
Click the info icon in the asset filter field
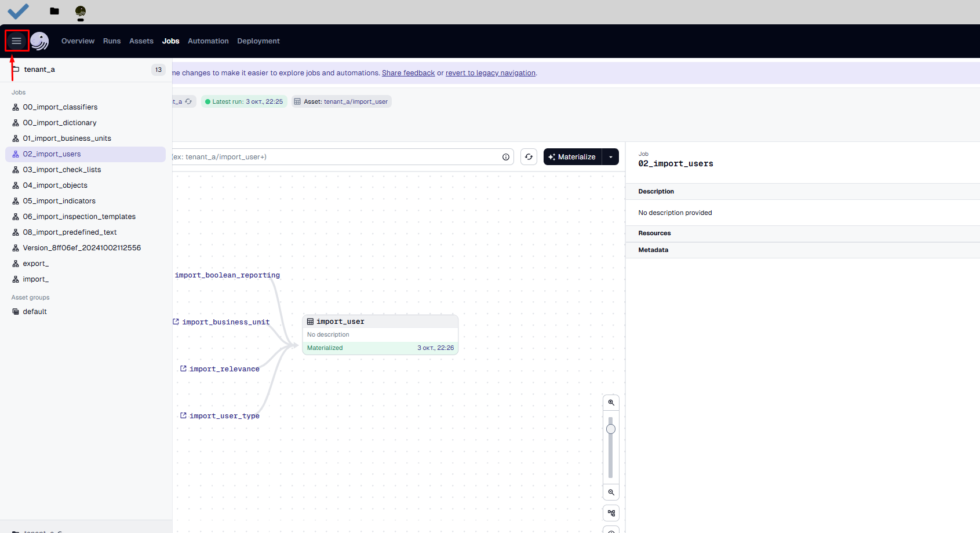(x=506, y=157)
